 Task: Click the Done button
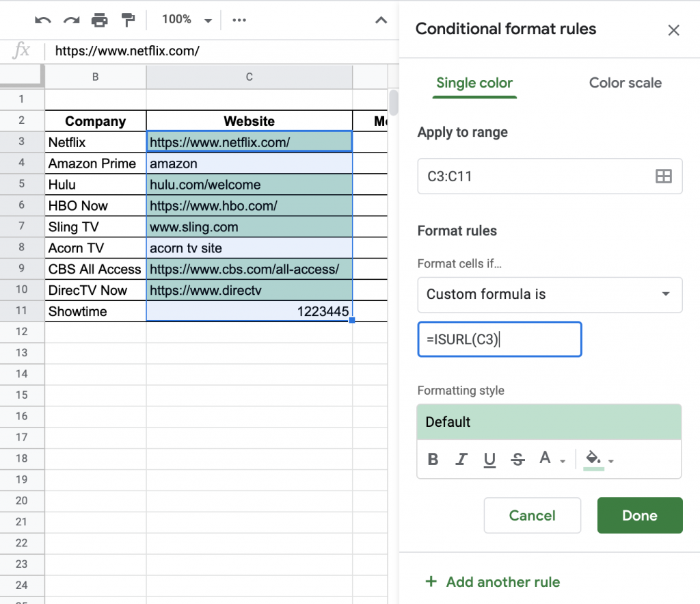point(639,515)
